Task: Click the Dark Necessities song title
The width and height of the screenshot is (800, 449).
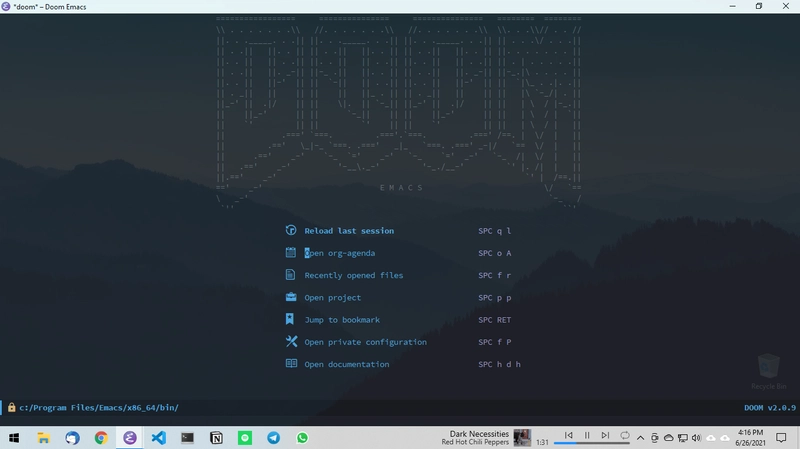Action: [479, 434]
